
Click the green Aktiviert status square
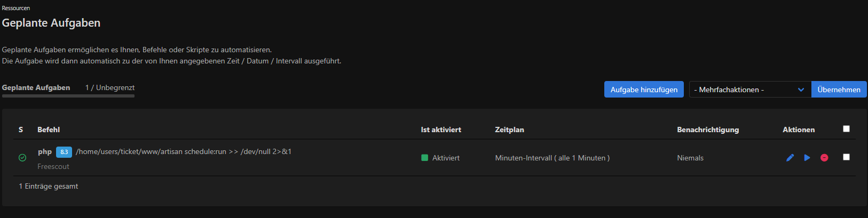[x=425, y=158]
